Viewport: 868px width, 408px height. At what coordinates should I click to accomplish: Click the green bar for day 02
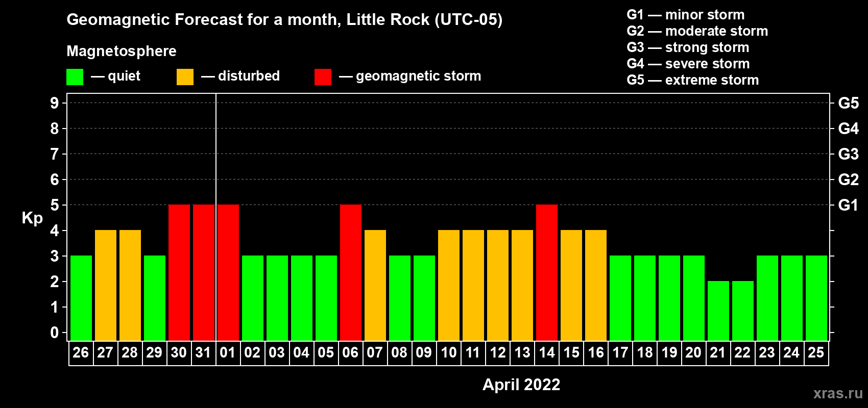click(x=253, y=298)
